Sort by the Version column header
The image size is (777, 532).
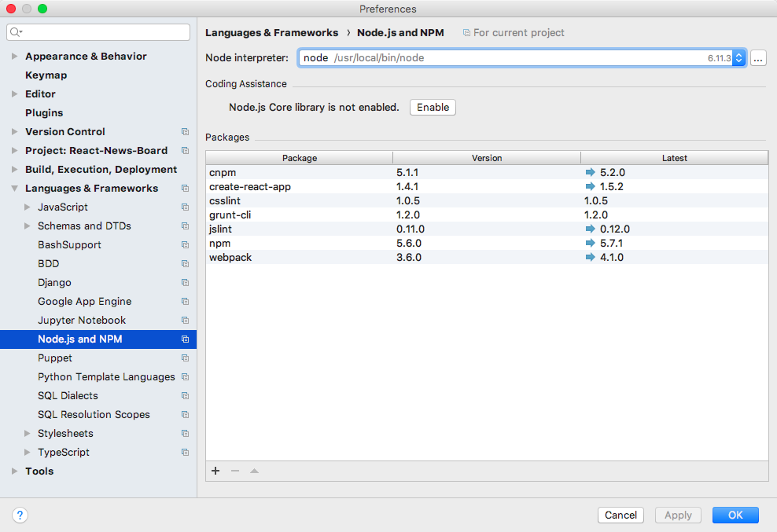point(487,158)
